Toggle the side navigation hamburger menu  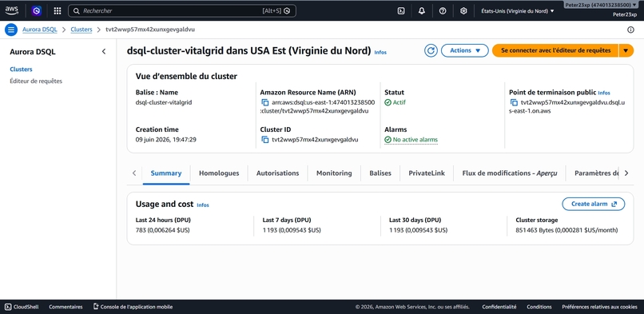click(x=11, y=30)
